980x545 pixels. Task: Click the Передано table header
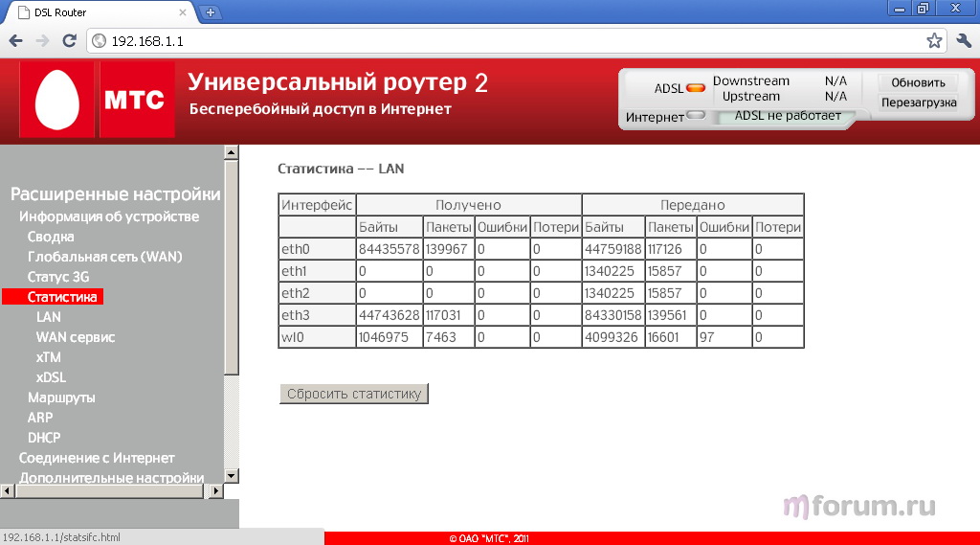click(x=693, y=205)
